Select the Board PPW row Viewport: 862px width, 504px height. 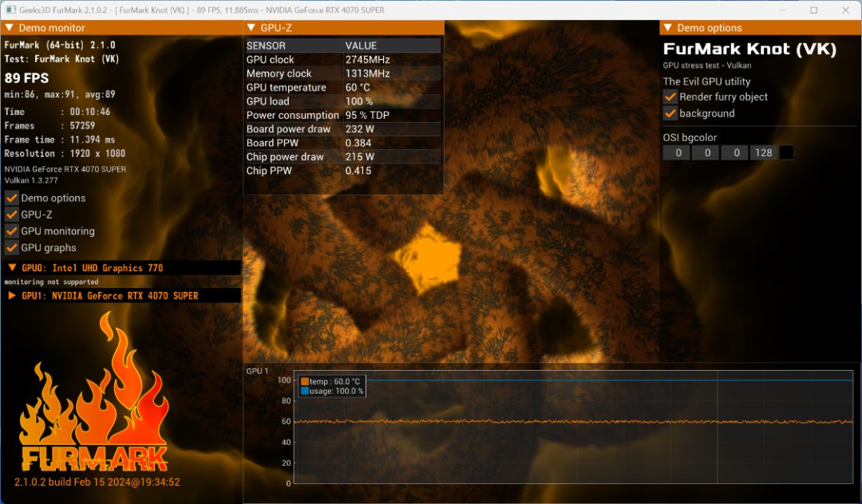pyautogui.click(x=343, y=143)
